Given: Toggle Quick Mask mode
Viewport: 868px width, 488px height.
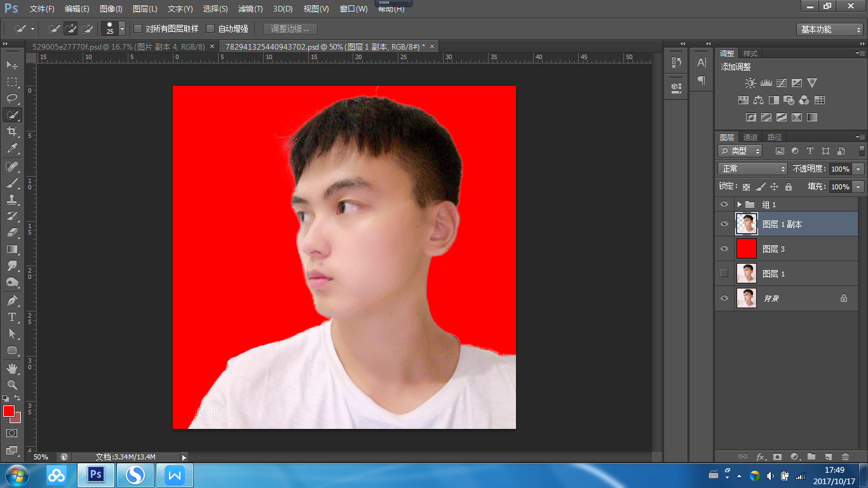Looking at the screenshot, I should [x=12, y=433].
